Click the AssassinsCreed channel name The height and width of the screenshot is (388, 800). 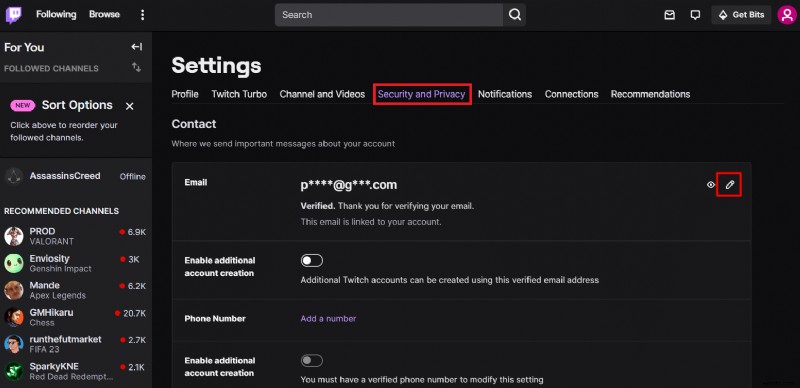click(65, 176)
